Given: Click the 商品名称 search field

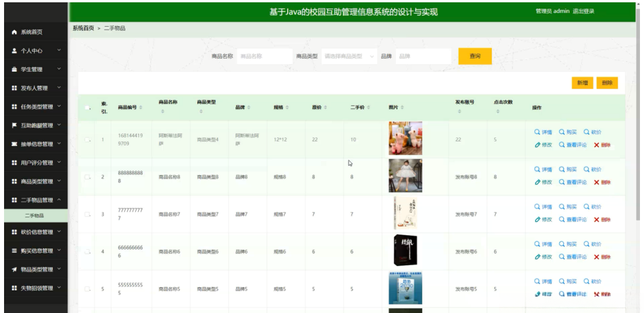Looking at the screenshot, I should 265,56.
